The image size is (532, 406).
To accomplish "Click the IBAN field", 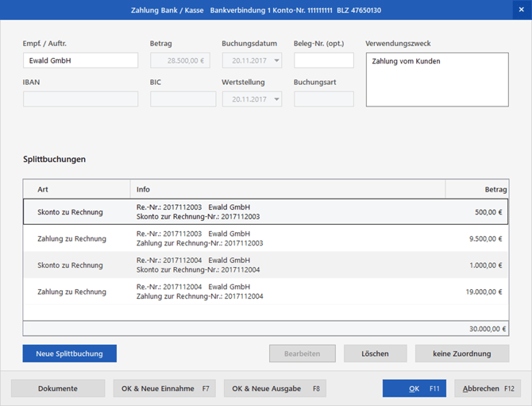I will click(80, 99).
